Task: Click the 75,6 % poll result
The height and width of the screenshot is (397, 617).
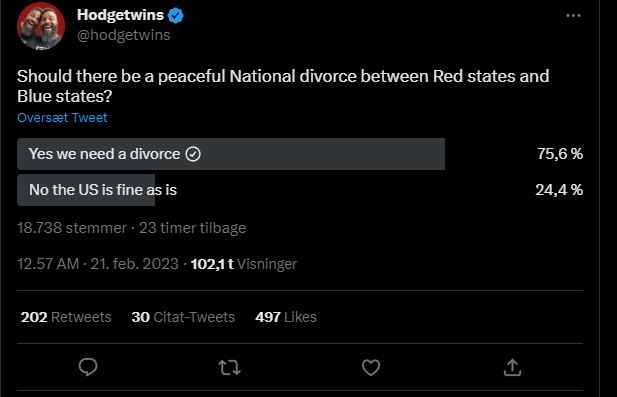Action: [x=560, y=154]
